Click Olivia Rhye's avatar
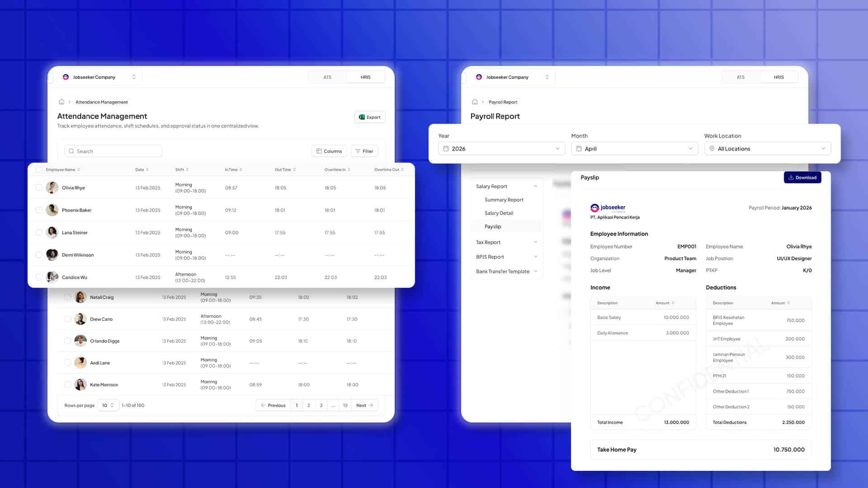This screenshot has width=868, height=488. tap(52, 188)
